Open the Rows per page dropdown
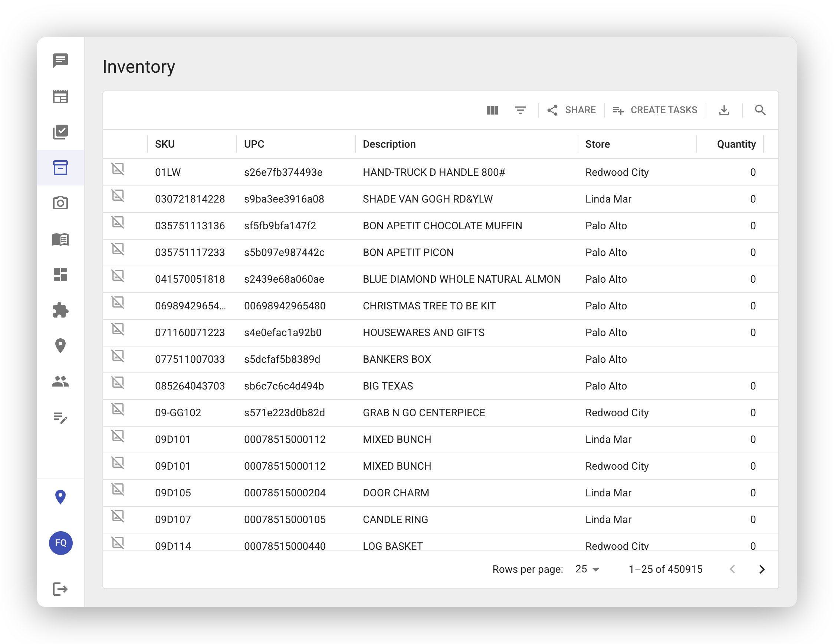The height and width of the screenshot is (644, 834). pos(586,569)
